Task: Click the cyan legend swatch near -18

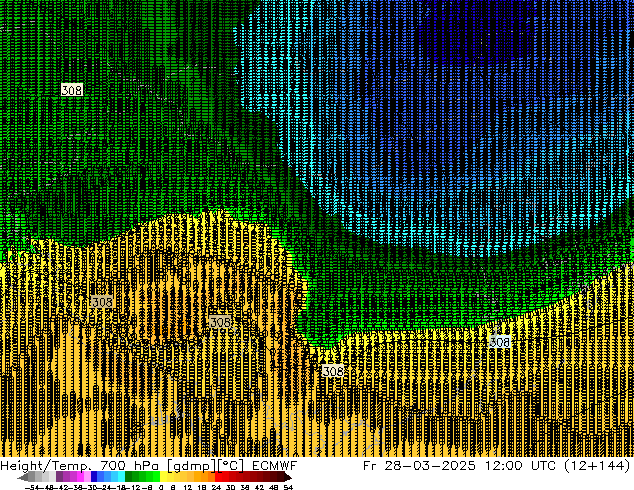Action: point(121,477)
